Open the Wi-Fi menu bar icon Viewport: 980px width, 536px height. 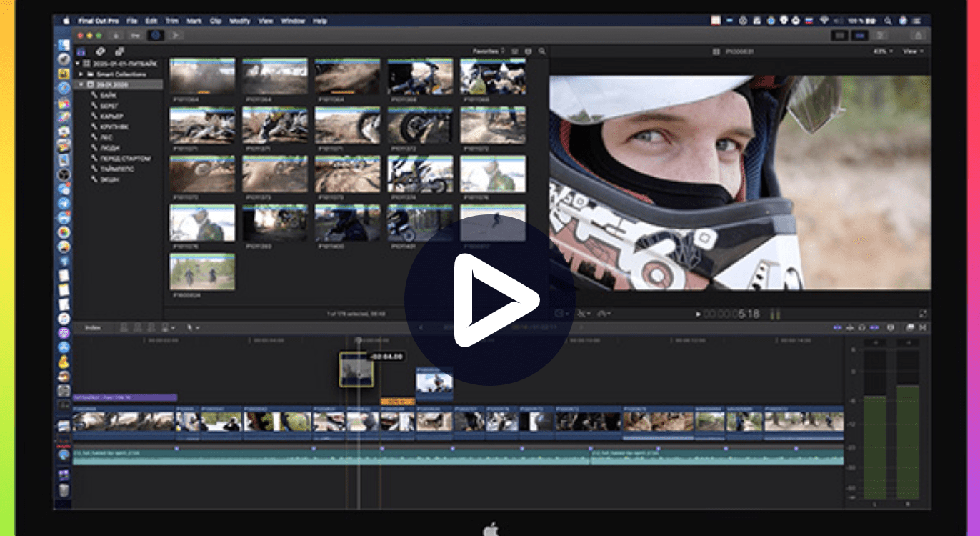pos(823,21)
